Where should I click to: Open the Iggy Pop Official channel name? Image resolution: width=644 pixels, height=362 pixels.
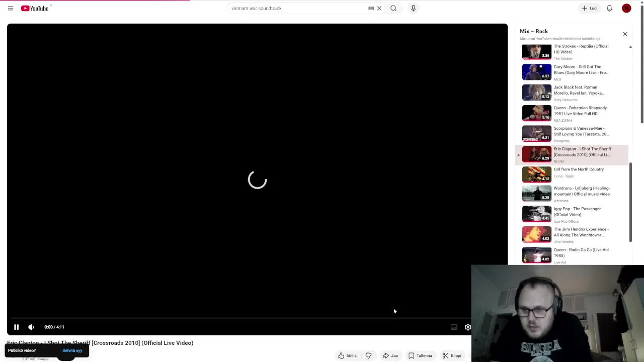[x=567, y=221]
